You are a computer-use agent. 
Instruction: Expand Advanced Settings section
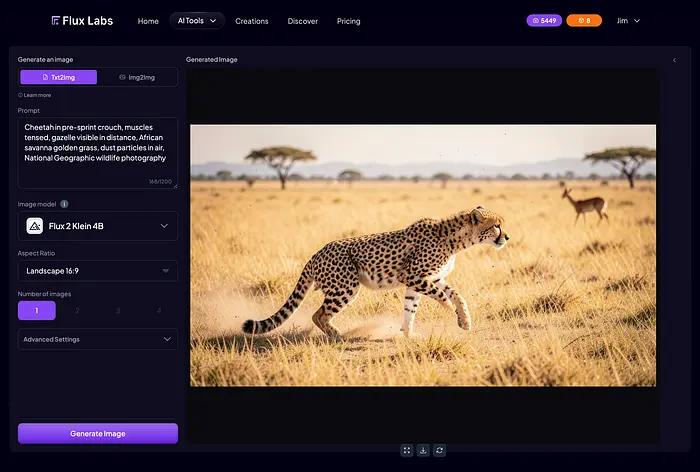click(98, 339)
